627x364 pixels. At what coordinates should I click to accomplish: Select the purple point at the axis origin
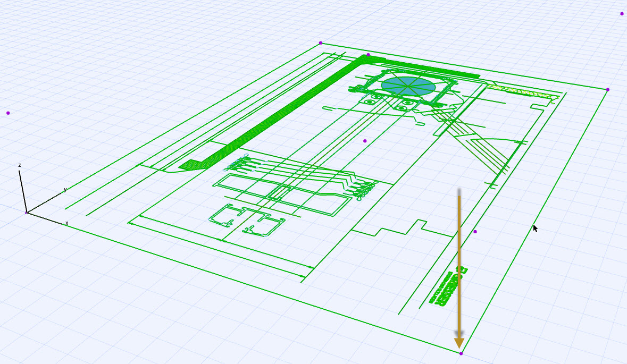pyautogui.click(x=27, y=213)
